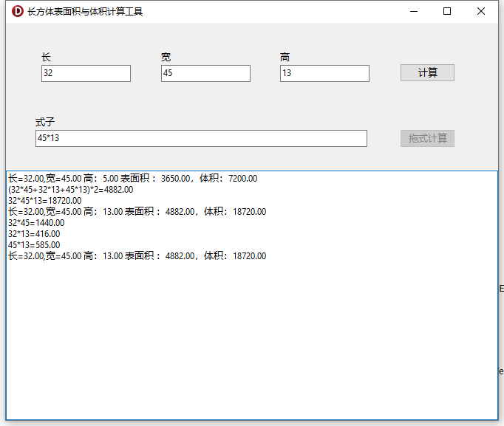Click the output line 32*45=1440.00
504x426 pixels.
point(36,223)
